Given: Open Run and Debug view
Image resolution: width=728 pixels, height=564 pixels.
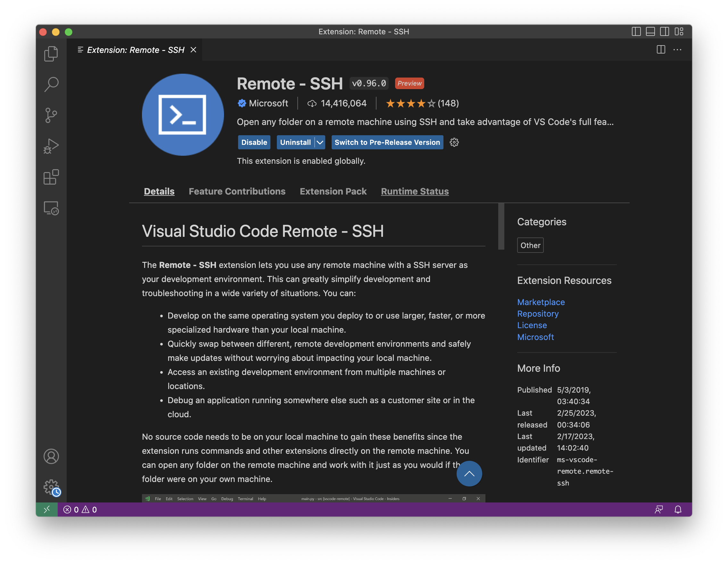Looking at the screenshot, I should tap(51, 146).
